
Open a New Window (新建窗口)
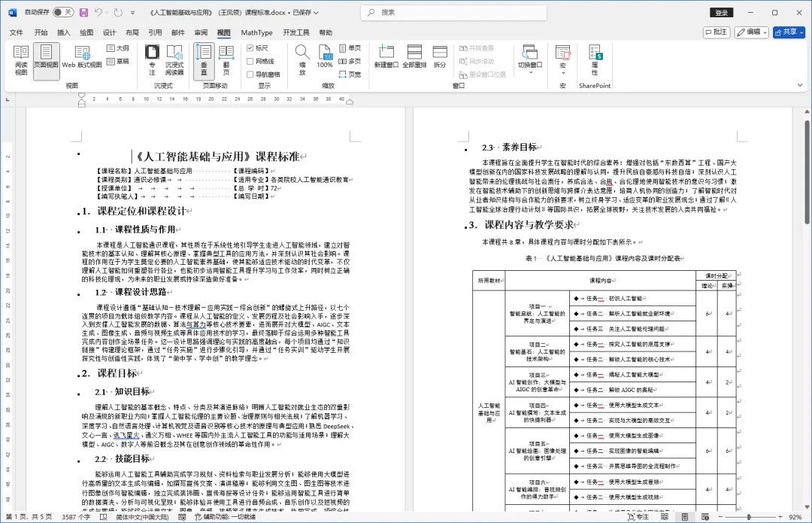[386, 57]
